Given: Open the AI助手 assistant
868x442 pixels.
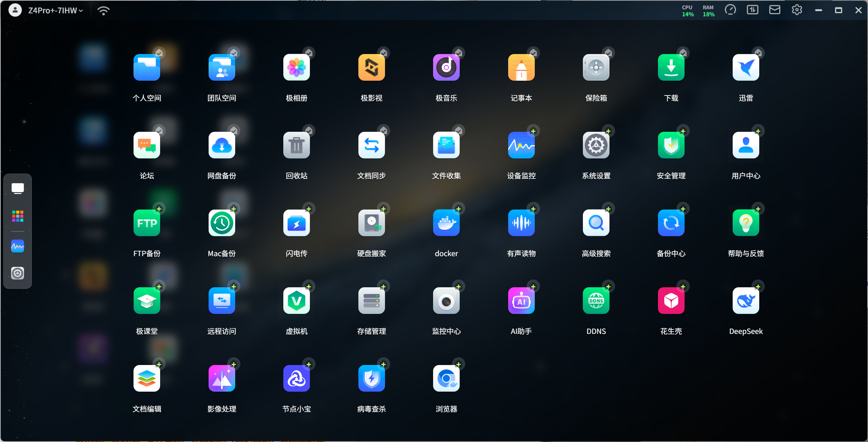Looking at the screenshot, I should click(521, 301).
